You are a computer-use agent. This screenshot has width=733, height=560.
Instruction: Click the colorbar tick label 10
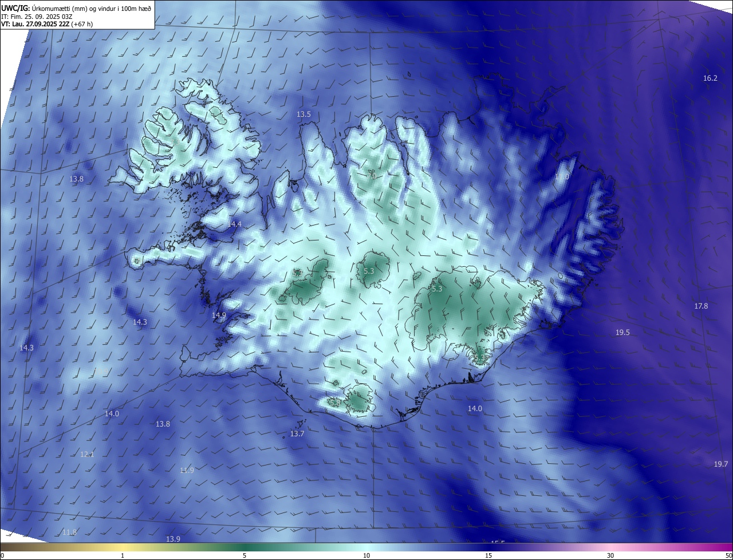point(366,555)
